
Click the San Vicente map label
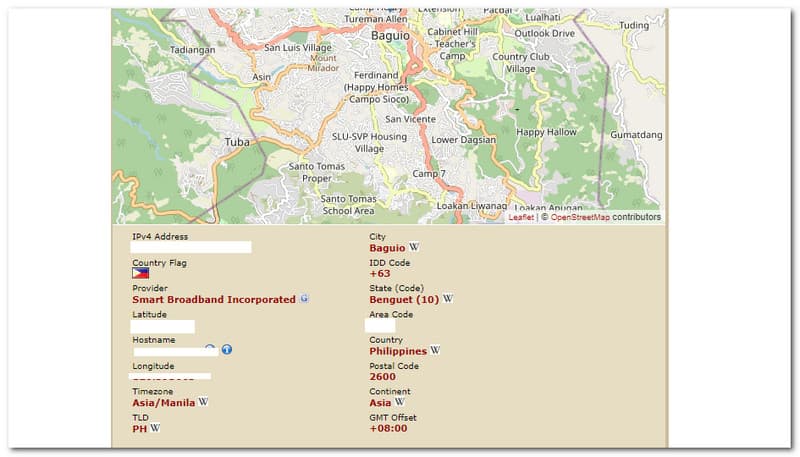click(x=411, y=119)
